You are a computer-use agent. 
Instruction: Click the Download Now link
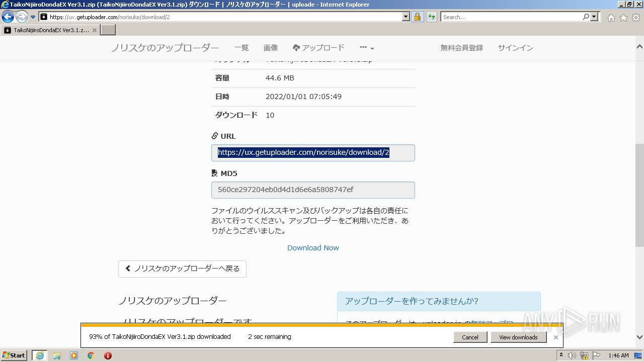313,248
